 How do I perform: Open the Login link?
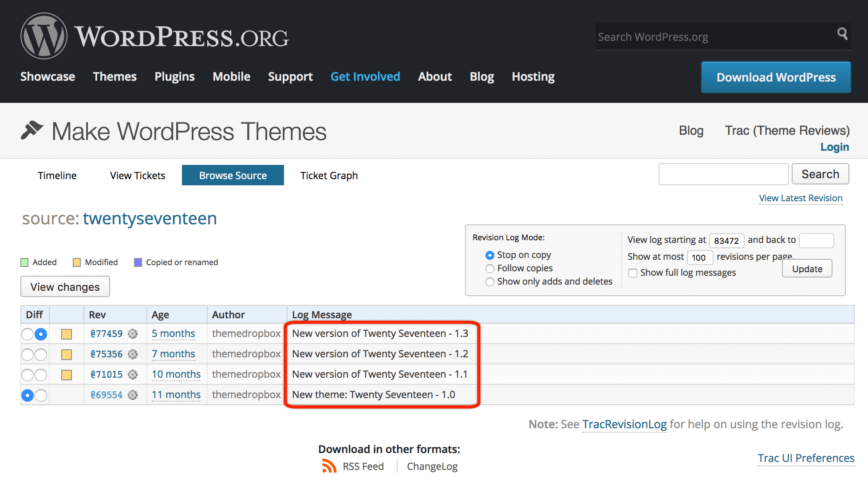[834, 147]
